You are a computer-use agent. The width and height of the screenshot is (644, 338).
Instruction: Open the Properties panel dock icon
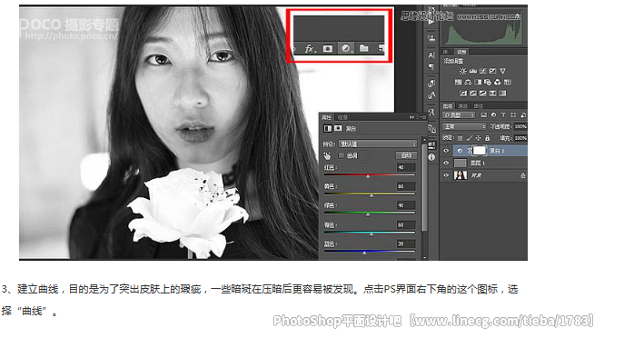point(431,145)
